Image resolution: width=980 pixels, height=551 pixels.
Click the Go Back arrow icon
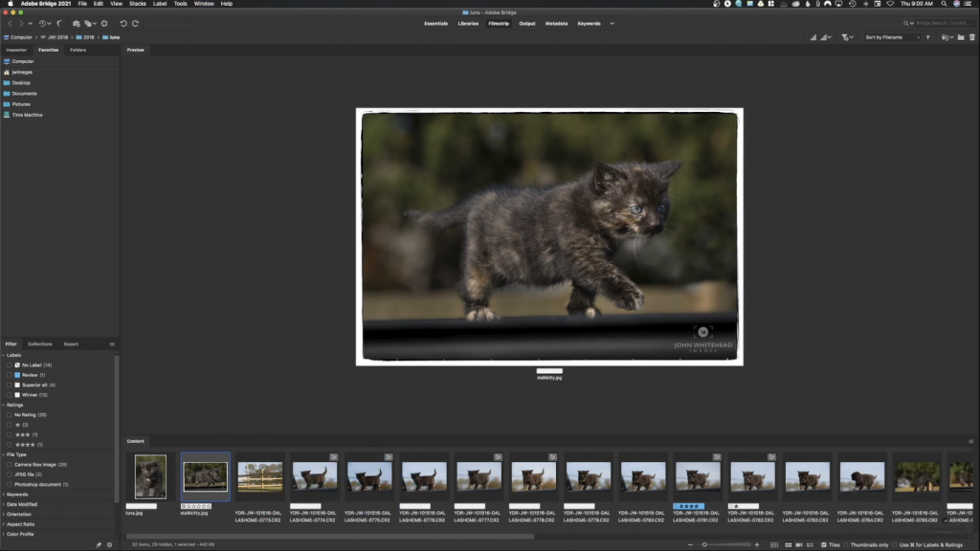pyautogui.click(x=10, y=23)
